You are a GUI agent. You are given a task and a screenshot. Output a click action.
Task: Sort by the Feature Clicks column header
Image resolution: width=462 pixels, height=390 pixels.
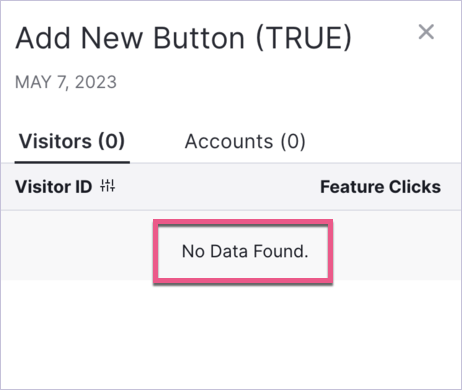(x=380, y=186)
